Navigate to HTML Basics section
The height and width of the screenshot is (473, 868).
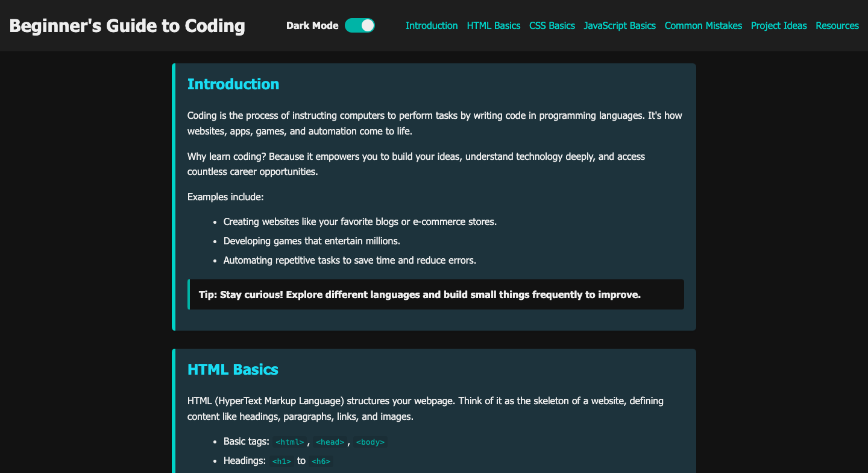pyautogui.click(x=493, y=25)
